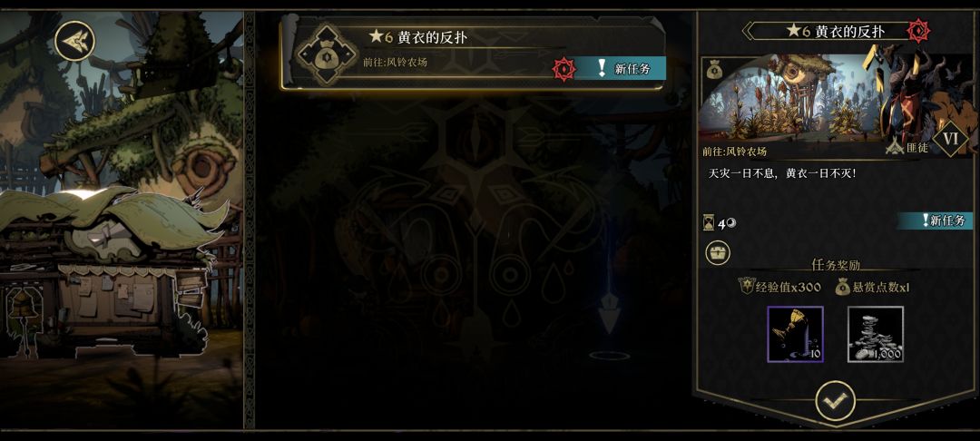Click the 悬赏点数x1 reward icon
The image size is (980, 441).
(842, 288)
